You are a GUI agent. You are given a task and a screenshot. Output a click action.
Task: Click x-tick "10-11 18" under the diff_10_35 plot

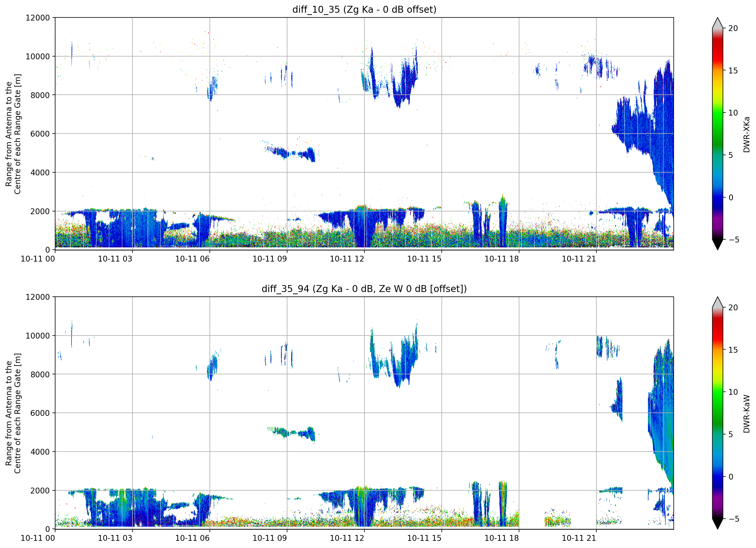click(x=502, y=259)
